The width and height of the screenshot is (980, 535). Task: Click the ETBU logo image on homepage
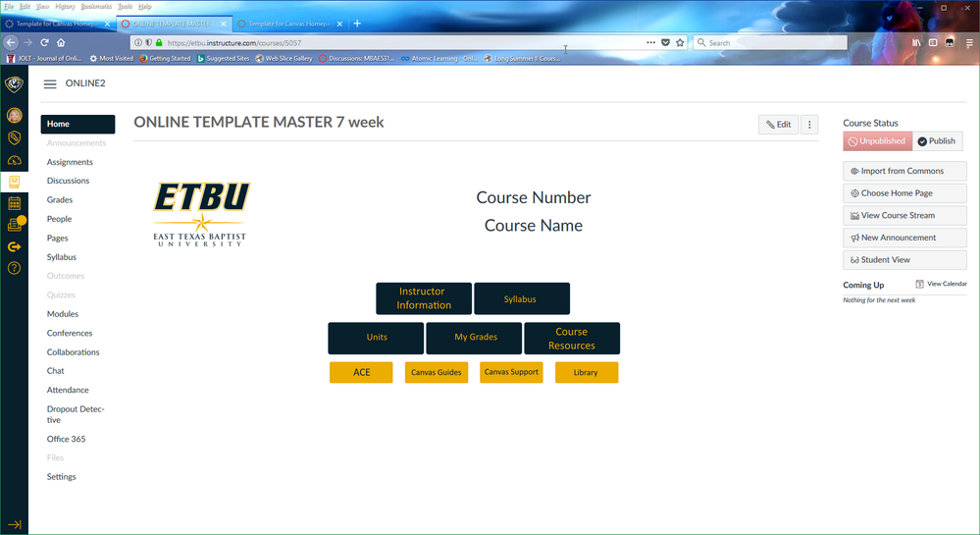pos(201,214)
